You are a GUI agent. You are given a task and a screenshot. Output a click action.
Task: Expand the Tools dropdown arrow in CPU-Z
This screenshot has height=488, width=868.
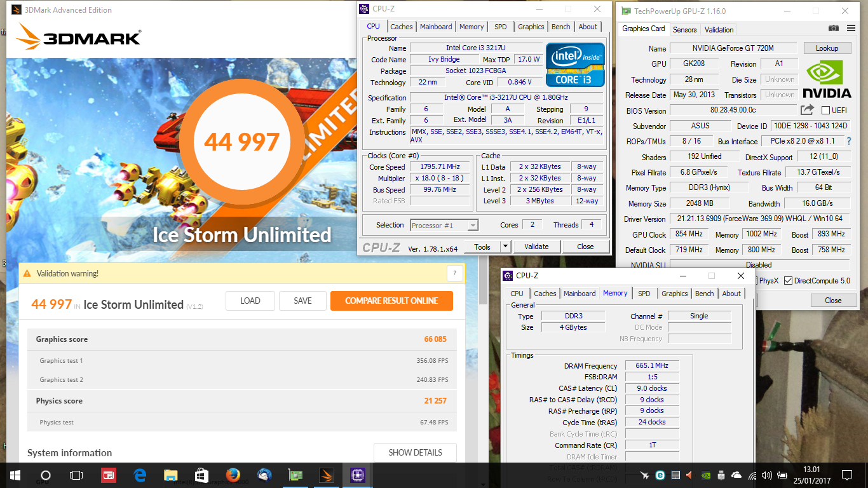(x=505, y=247)
